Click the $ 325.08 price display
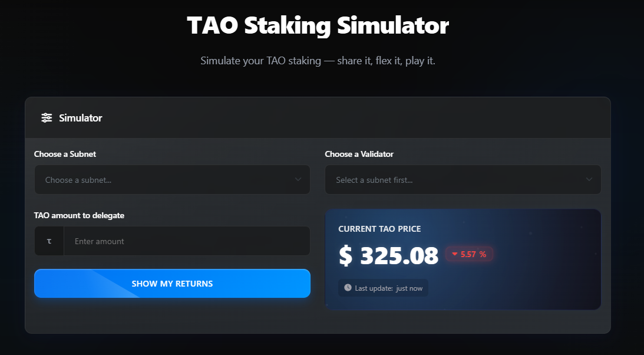Viewport: 644px width, 355px height. click(x=389, y=255)
